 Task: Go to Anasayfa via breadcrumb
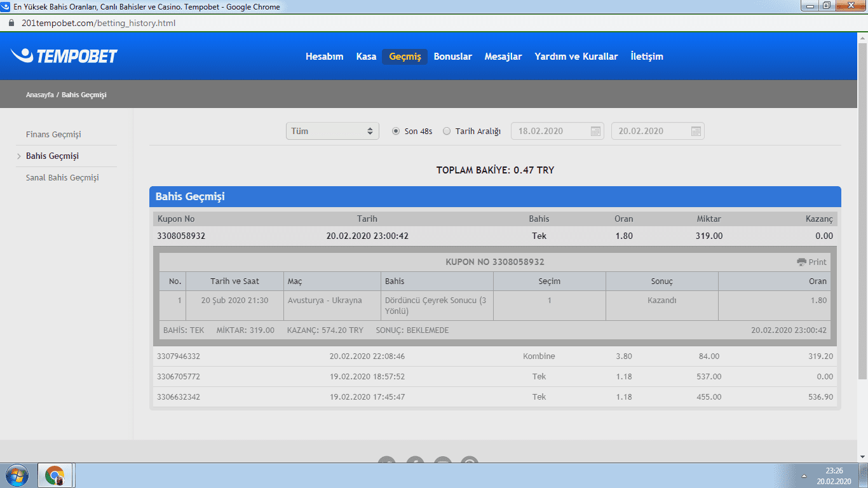coord(40,95)
